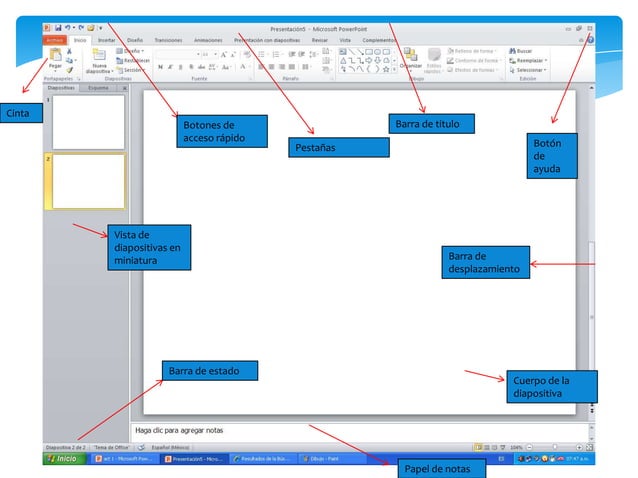Click the Nueva diapositiva icon
Screen dimensions: 638x478
tap(99, 56)
